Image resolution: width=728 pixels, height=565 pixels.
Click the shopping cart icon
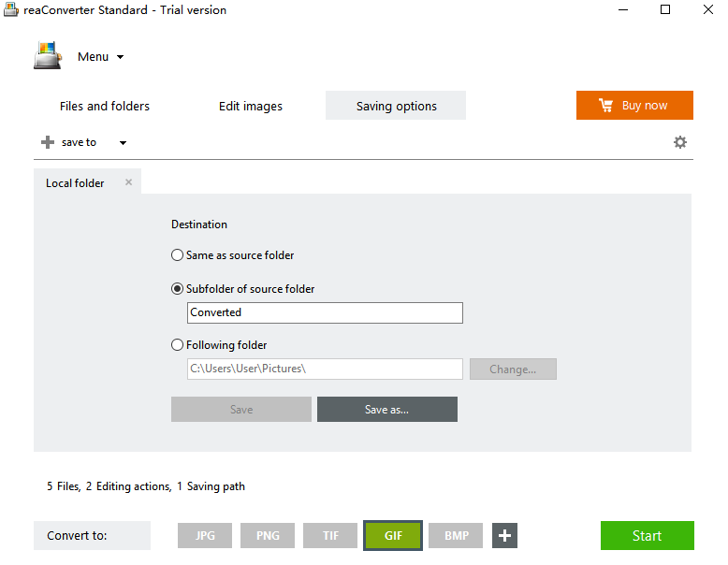pos(606,106)
